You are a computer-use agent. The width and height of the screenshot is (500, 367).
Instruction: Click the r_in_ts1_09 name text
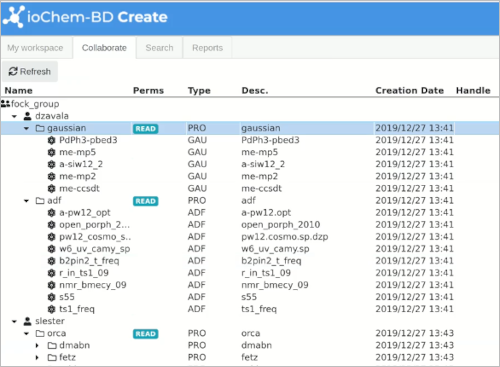(x=84, y=273)
